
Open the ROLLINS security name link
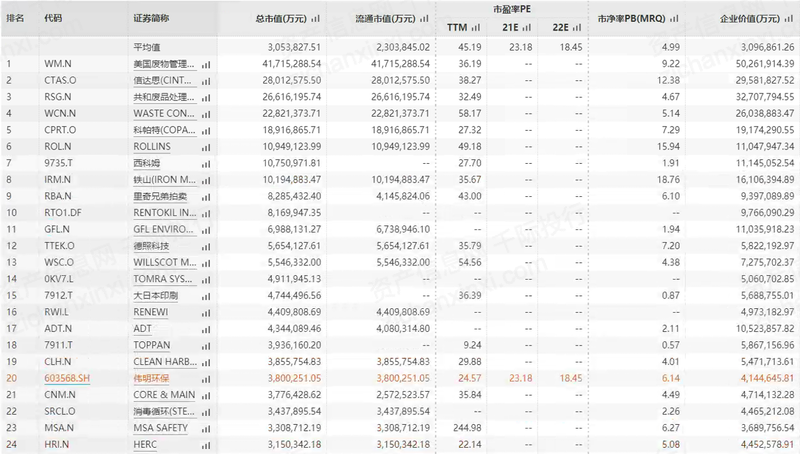pyautogui.click(x=152, y=146)
